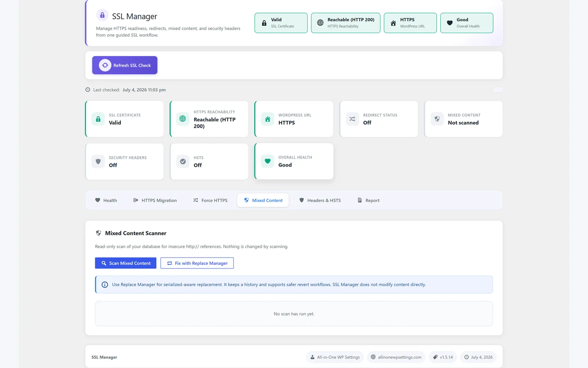Click the clock icon beside Last checked

pos(87,90)
